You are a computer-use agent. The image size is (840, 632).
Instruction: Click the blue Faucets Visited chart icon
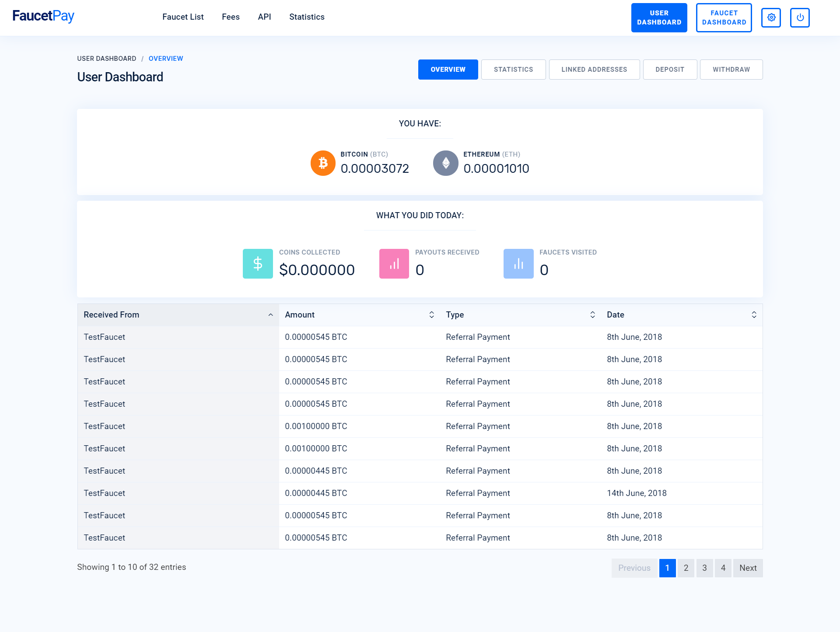tap(518, 264)
